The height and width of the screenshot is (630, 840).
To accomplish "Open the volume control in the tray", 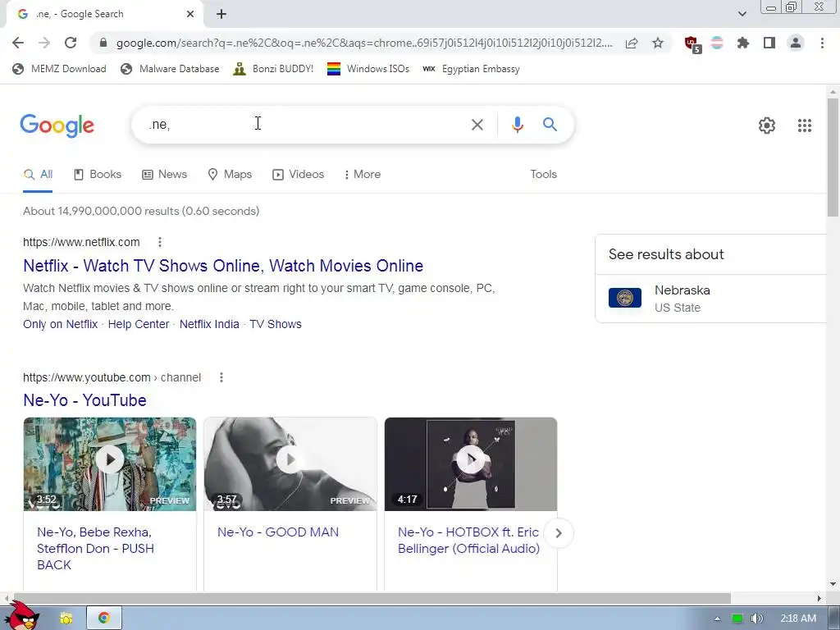I will pyautogui.click(x=756, y=619).
